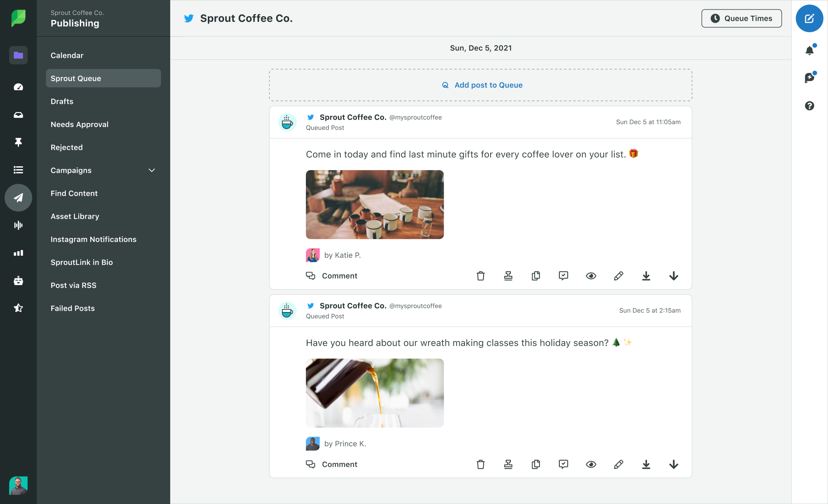The height and width of the screenshot is (504, 828).
Task: Select Calendar from sidebar menu
Action: pyautogui.click(x=66, y=55)
